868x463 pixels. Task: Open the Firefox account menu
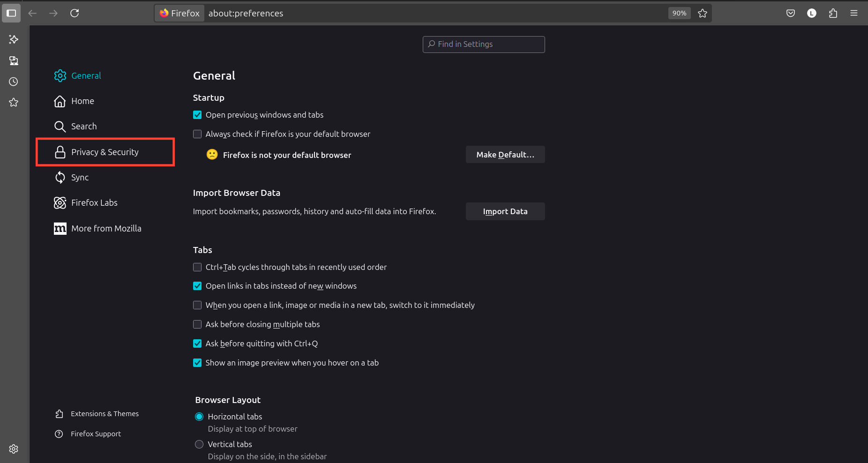pyautogui.click(x=812, y=13)
